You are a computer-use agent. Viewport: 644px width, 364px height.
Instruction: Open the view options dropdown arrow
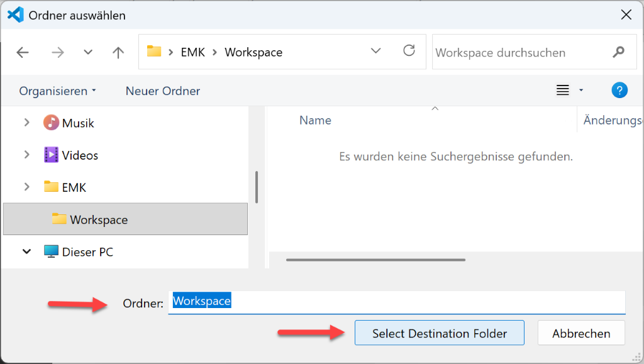point(581,91)
